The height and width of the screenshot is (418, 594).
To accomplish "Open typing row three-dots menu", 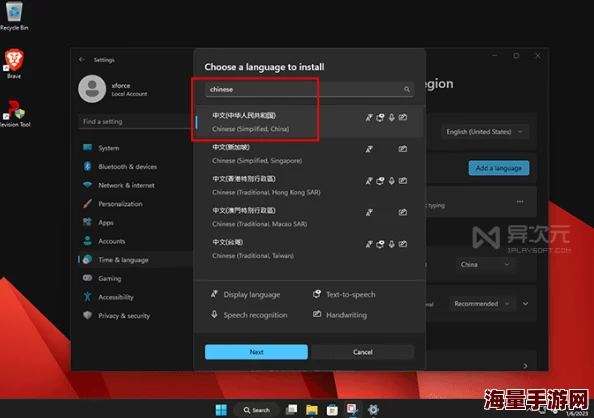I will pyautogui.click(x=520, y=202).
